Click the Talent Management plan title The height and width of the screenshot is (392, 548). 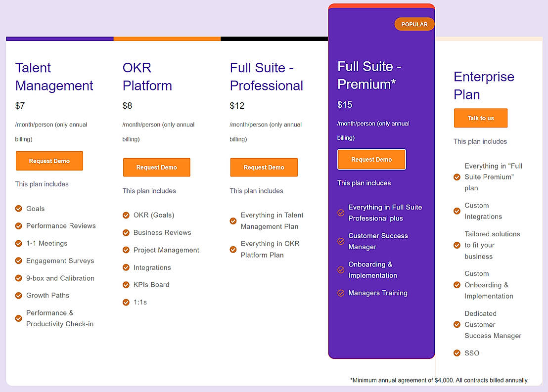54,77
